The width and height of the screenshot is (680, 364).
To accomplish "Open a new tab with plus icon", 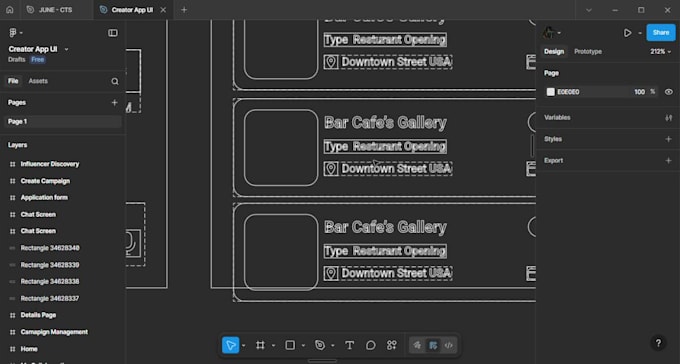I will (184, 10).
